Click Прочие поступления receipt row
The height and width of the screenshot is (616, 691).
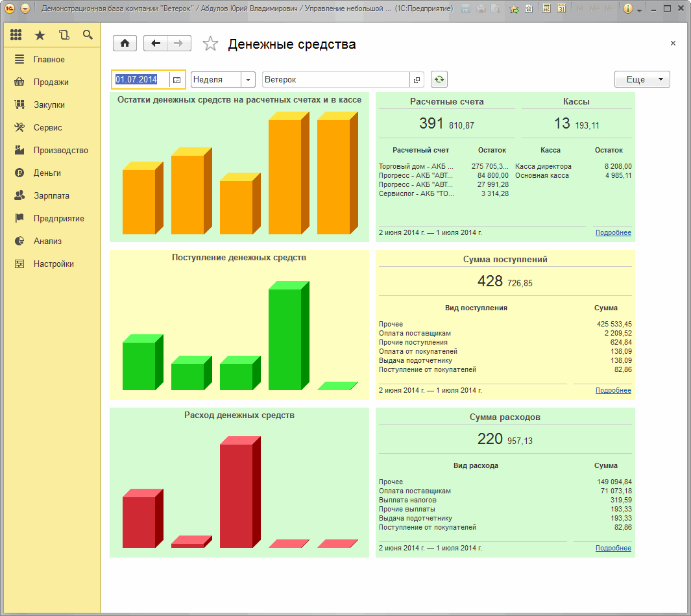[505, 342]
